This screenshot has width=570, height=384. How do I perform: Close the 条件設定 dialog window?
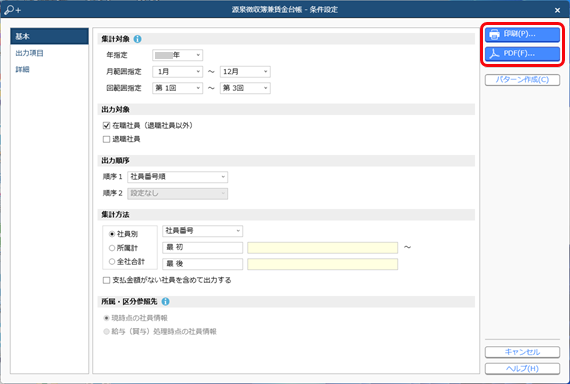point(557,10)
